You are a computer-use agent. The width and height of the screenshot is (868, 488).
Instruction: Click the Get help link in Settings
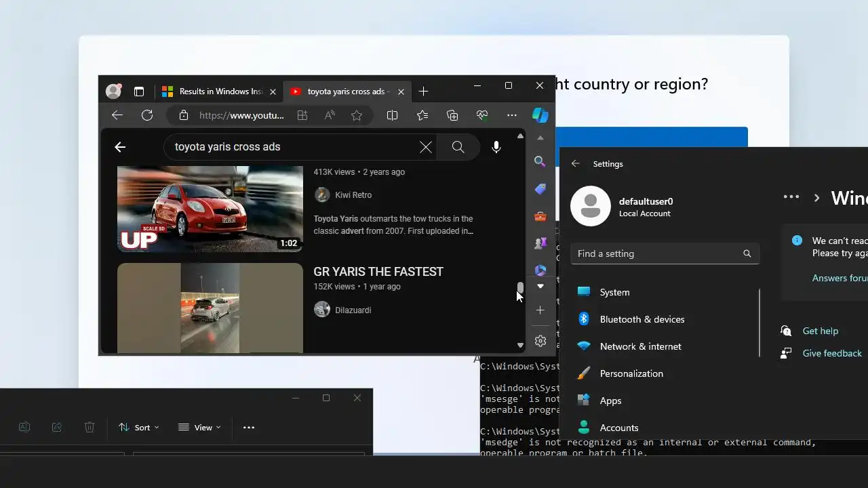820,331
